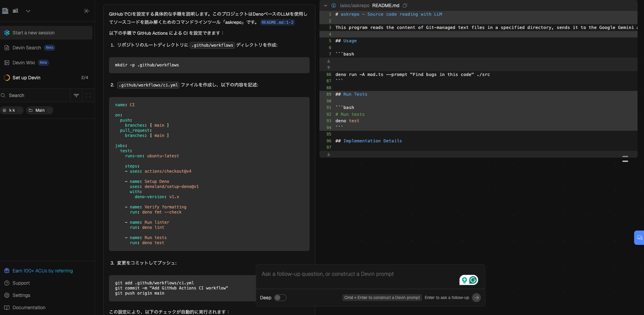Image resolution: width=644 pixels, height=315 pixels.
Task: Click the Beta badge next to Devin Search
Action: click(49, 48)
